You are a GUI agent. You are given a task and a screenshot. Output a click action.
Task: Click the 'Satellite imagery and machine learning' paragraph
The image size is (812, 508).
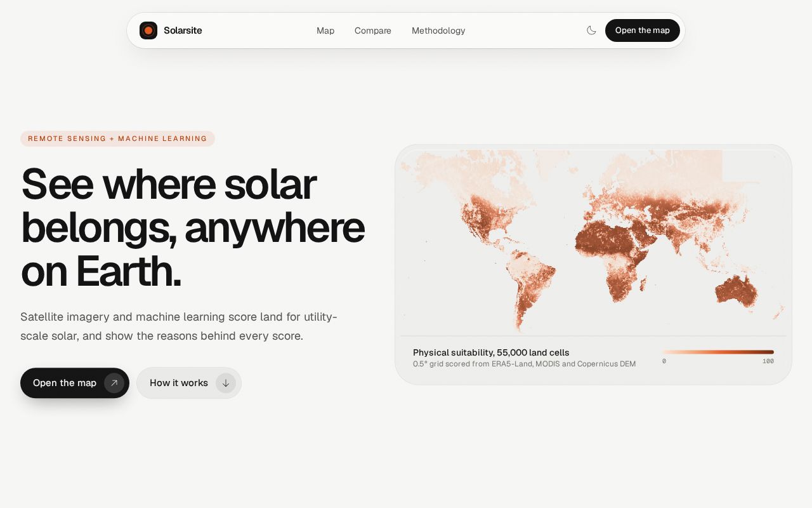179,326
